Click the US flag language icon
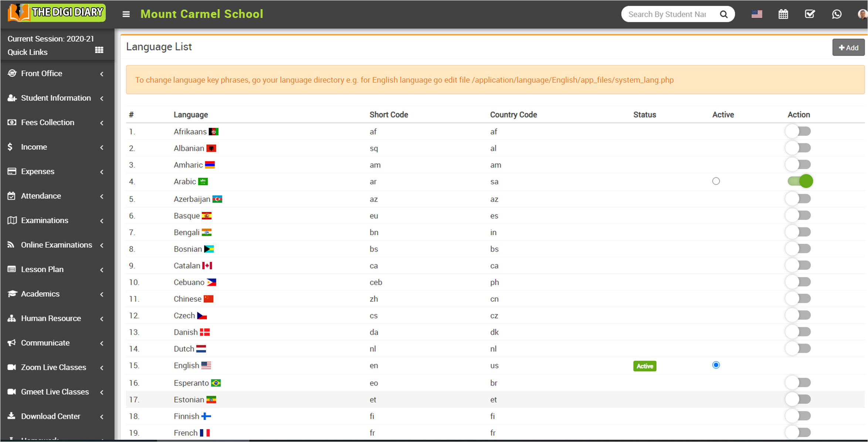 point(757,14)
